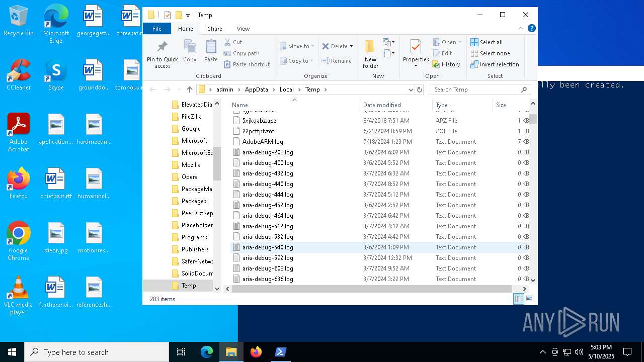Click the Search Temp field
This screenshot has height=362, width=644.
click(480, 89)
